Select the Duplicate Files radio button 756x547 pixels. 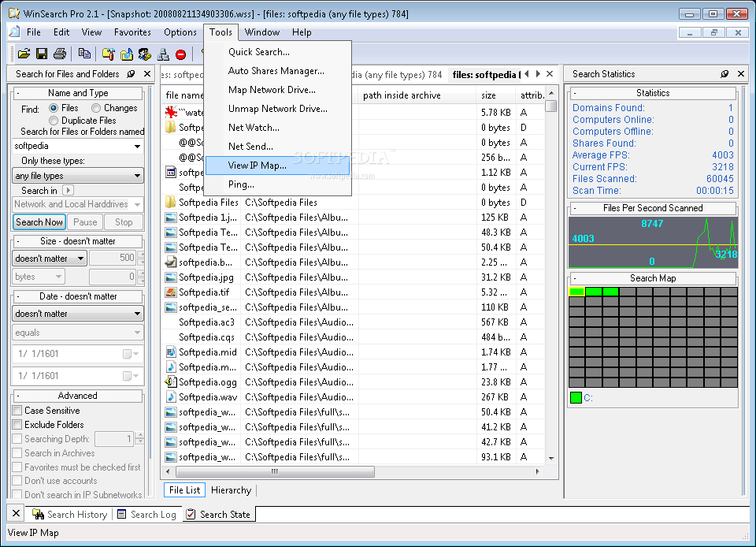pyautogui.click(x=54, y=120)
